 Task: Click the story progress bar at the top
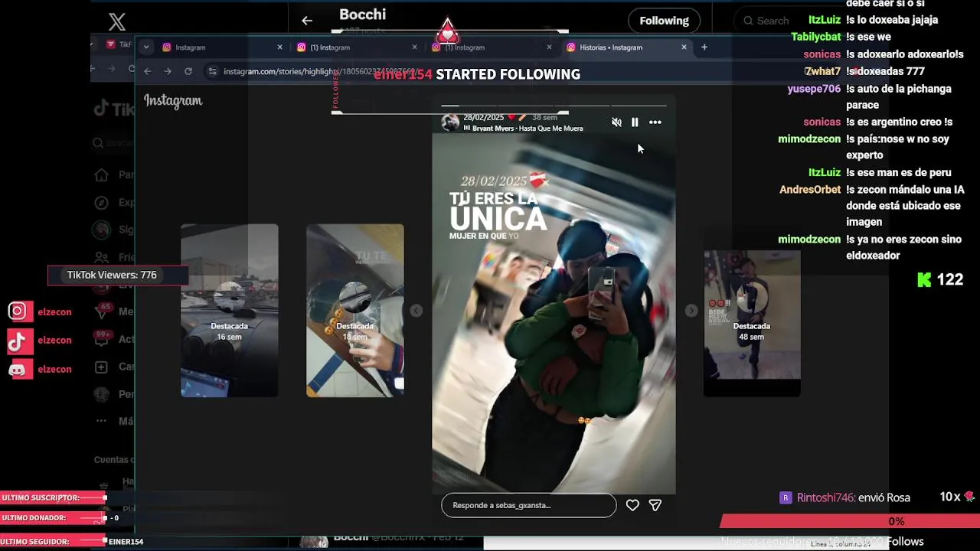coord(554,106)
